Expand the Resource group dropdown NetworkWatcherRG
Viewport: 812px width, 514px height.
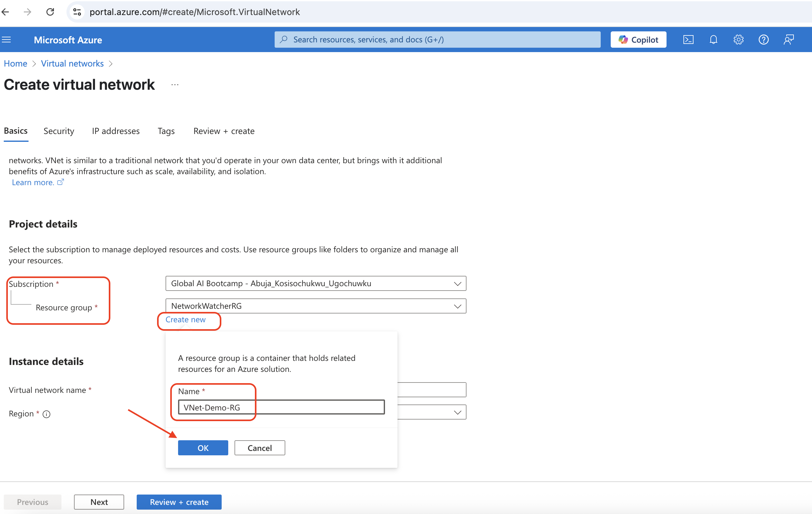[316, 306]
